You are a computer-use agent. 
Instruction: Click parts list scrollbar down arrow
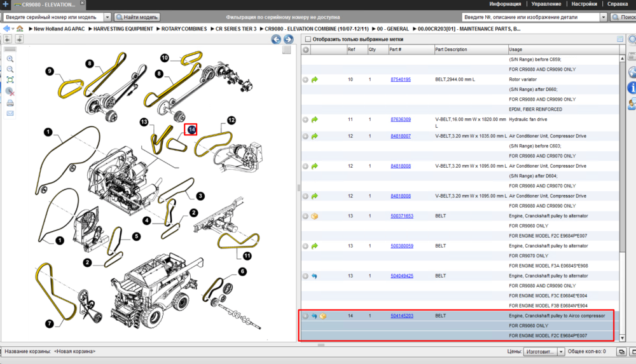622,338
